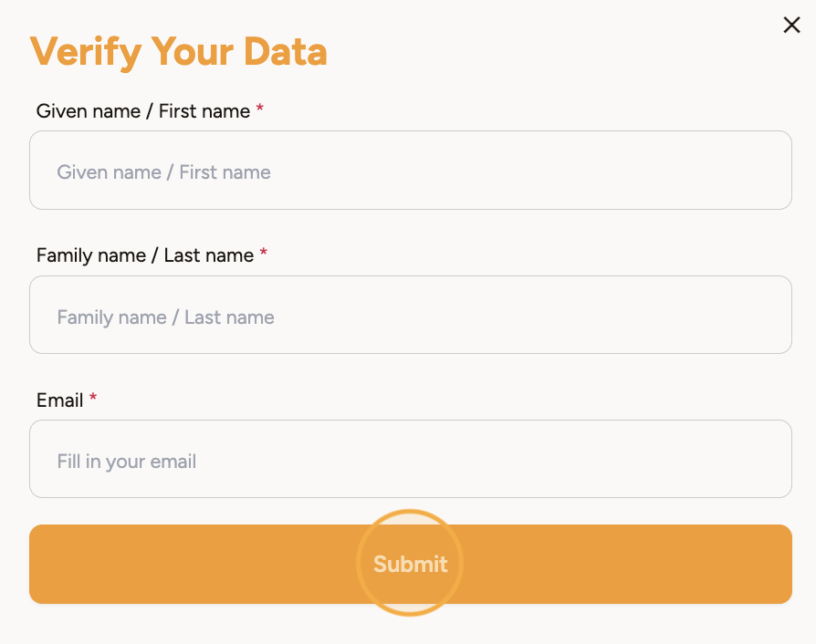The image size is (816, 644).
Task: Click the 'Email' field label
Action: pyautogui.click(x=60, y=400)
